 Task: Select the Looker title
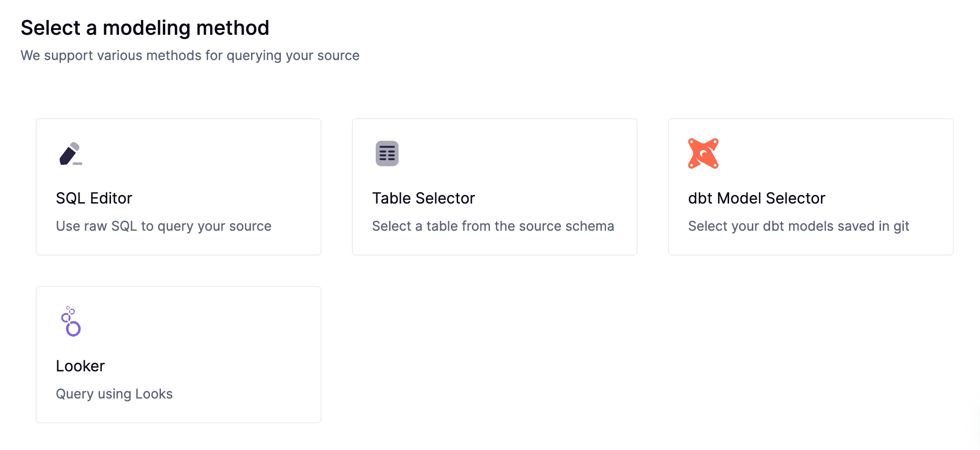[x=80, y=366]
